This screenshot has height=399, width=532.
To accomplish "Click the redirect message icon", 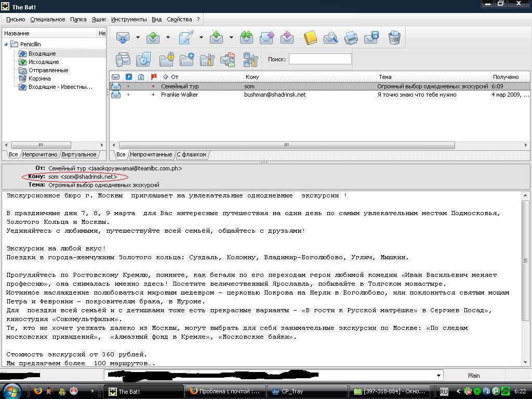I will pyautogui.click(x=287, y=37).
